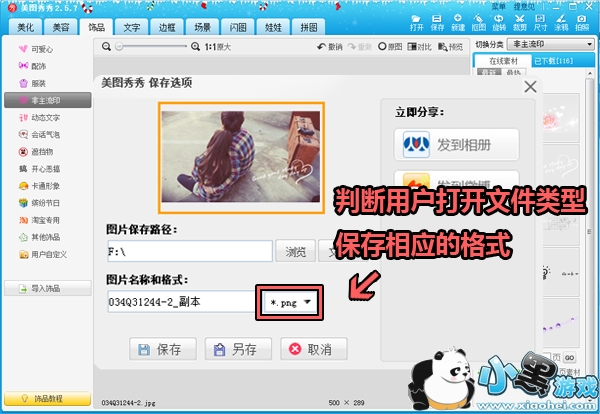
Task: Click the zoom-out magnifier icon
Action: 106,47
